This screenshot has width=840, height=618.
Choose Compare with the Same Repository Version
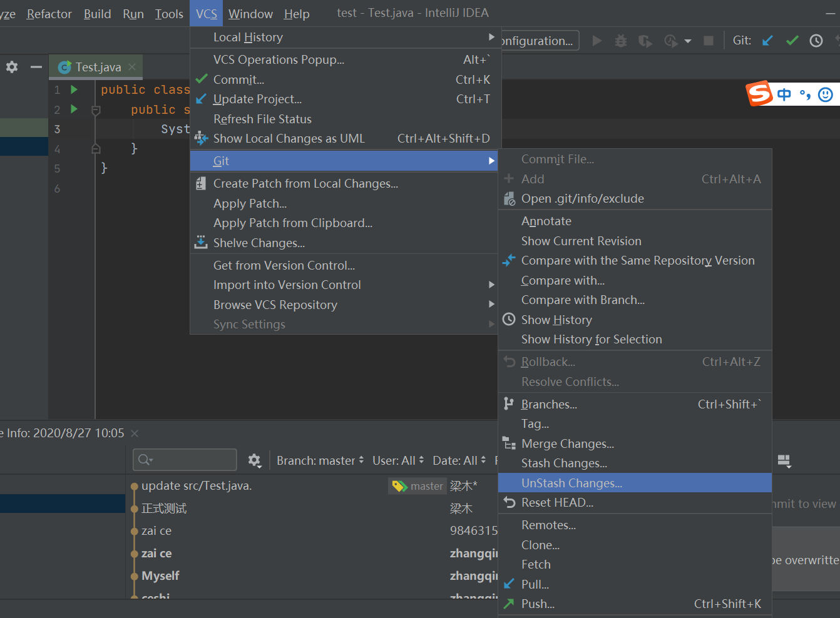(635, 260)
